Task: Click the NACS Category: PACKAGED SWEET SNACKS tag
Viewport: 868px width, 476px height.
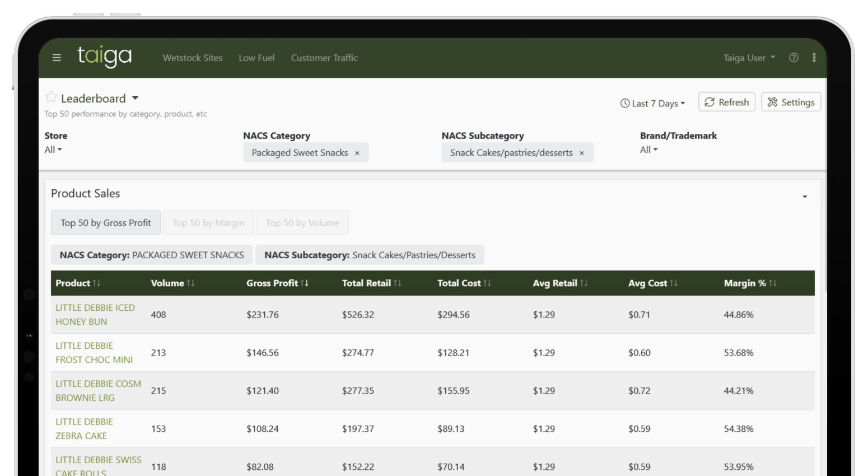Action: [152, 255]
